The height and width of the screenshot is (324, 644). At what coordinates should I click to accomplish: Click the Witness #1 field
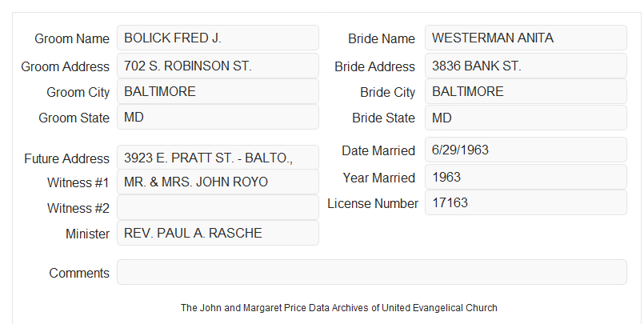(218, 182)
